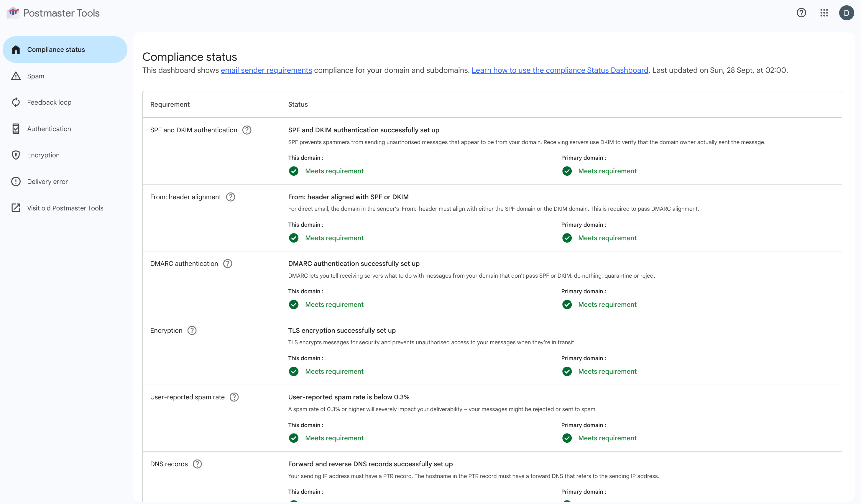Click help icon beside DNS records
This screenshot has width=861, height=504.
tap(197, 464)
